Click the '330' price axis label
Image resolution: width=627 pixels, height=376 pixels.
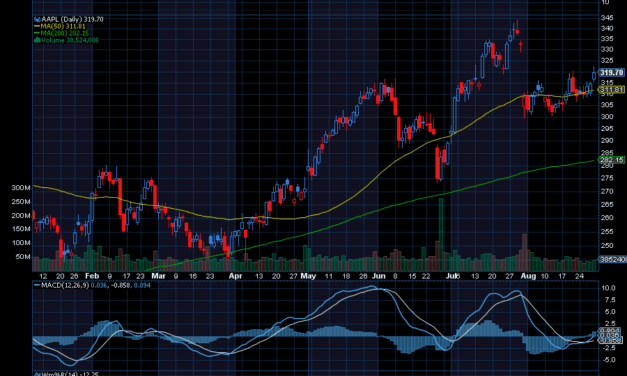607,49
